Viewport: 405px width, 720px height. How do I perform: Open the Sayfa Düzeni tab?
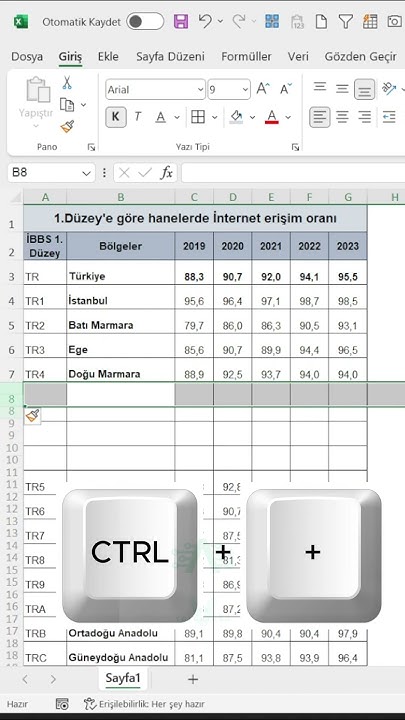[x=170, y=56]
